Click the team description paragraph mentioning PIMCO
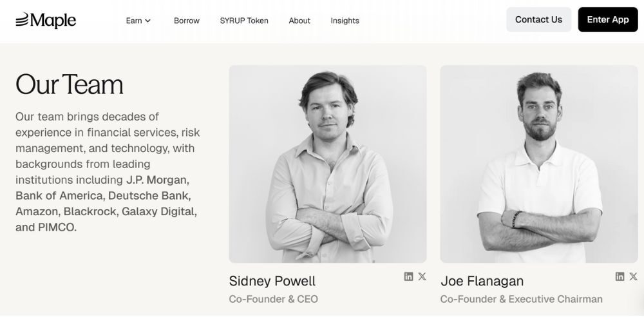644x317 pixels. click(107, 171)
